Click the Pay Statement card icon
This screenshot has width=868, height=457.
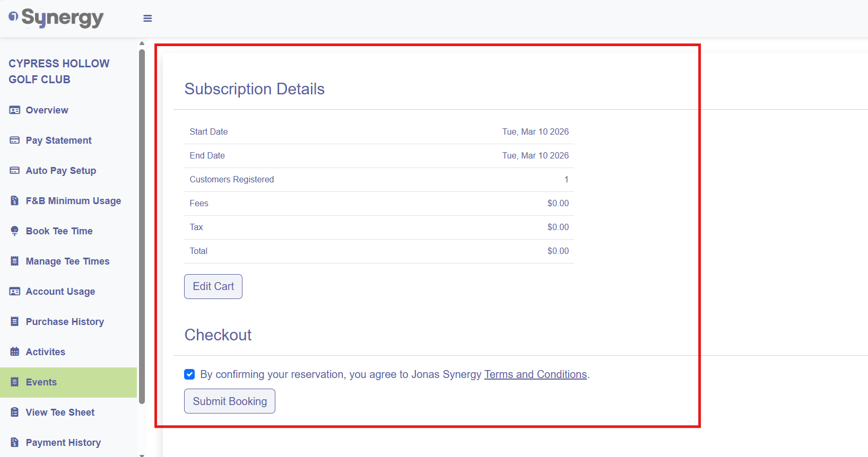click(15, 140)
